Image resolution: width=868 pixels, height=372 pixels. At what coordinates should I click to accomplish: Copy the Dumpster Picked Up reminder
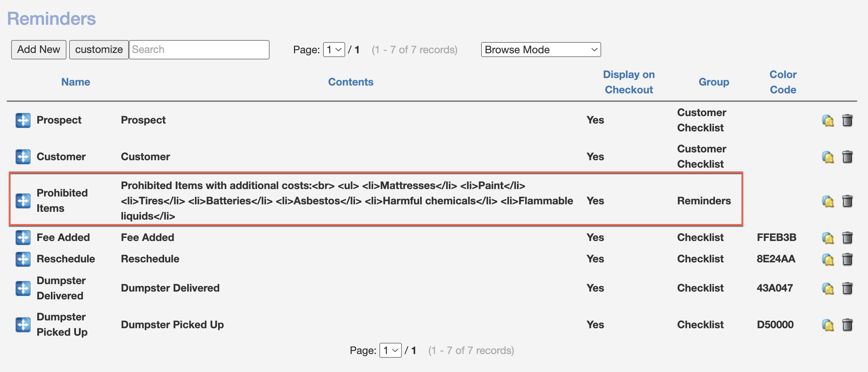click(828, 325)
